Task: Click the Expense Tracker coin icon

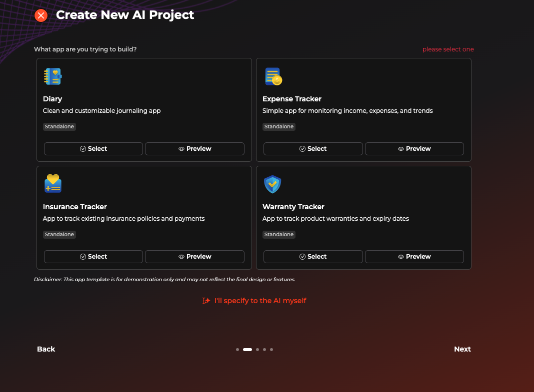Action: point(273,76)
